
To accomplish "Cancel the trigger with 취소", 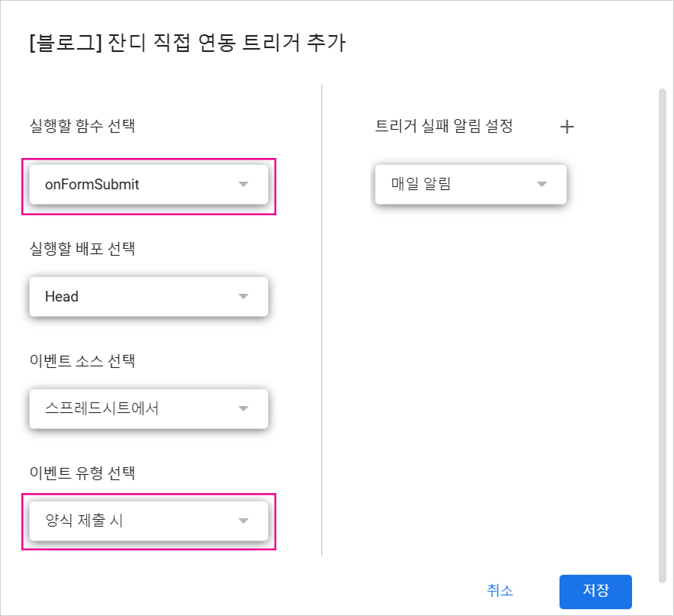I will [x=500, y=590].
